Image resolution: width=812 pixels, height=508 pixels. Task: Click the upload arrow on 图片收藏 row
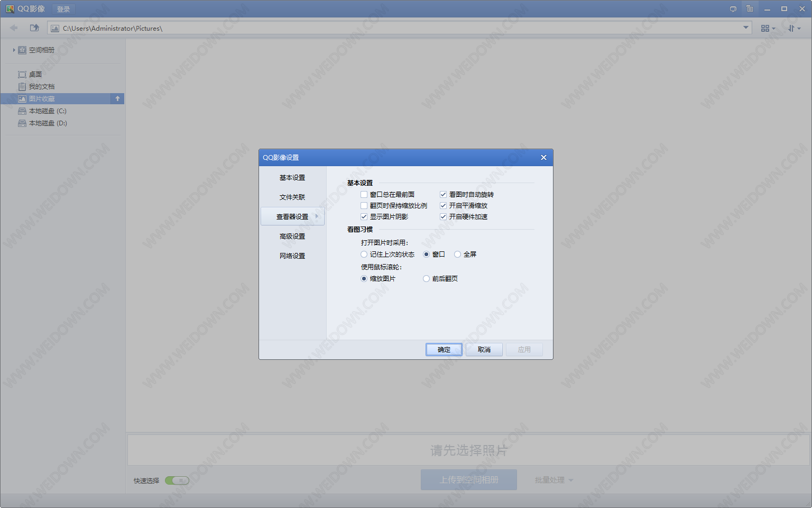117,99
